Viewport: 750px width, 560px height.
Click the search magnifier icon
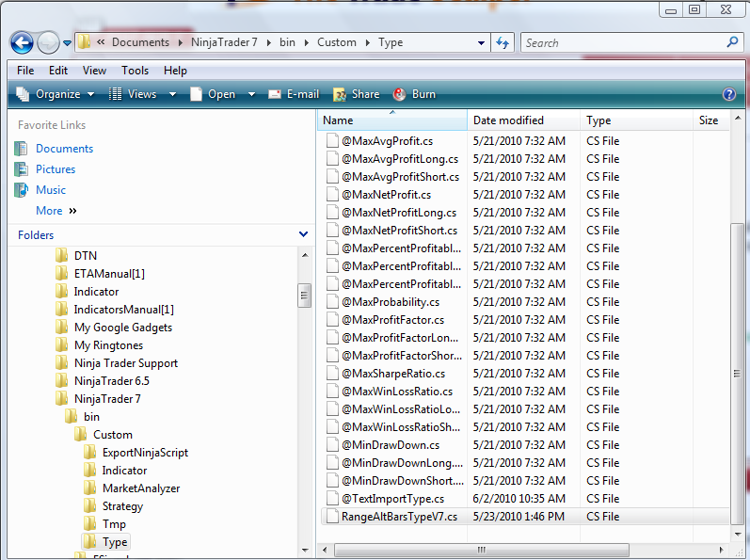click(x=732, y=42)
